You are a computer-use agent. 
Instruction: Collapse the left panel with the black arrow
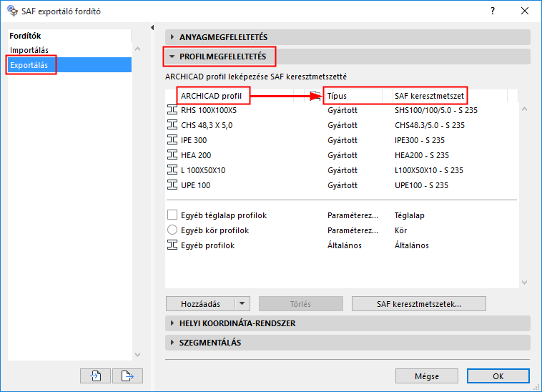[152, 28]
